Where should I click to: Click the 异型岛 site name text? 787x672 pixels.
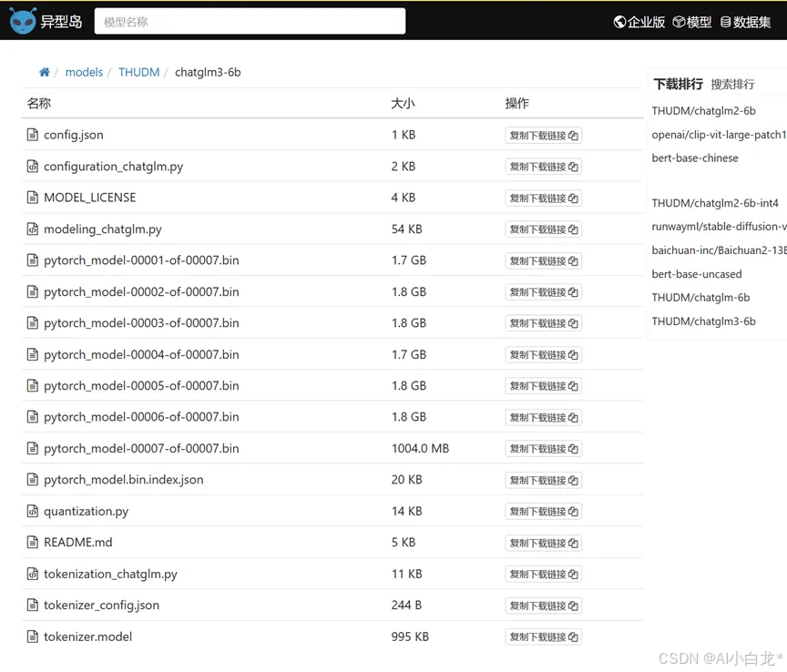[61, 22]
